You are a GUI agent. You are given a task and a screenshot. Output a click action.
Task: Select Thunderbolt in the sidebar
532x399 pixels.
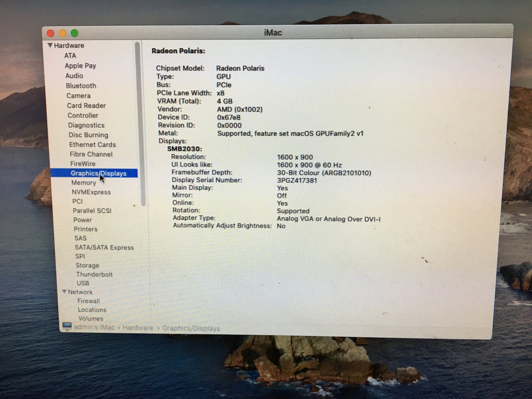tap(94, 274)
